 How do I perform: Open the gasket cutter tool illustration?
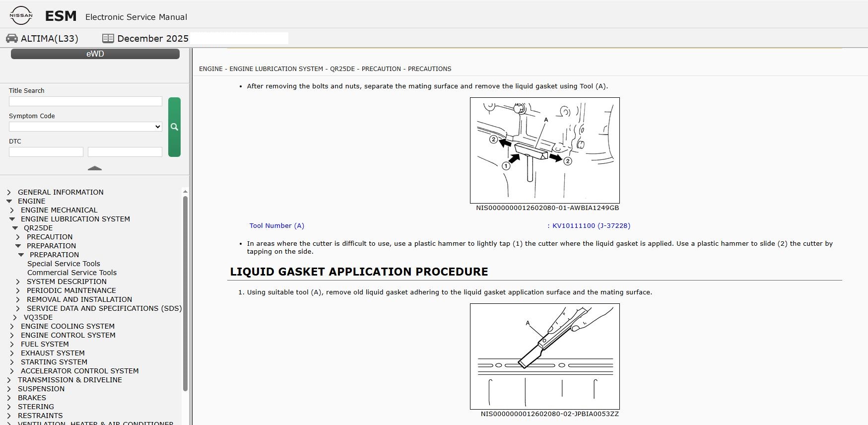(545, 150)
